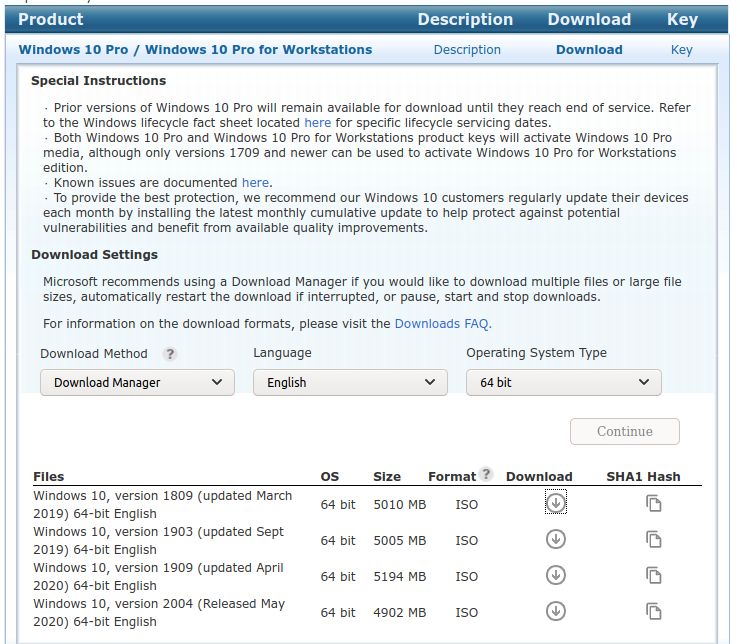Open the Download Method help icon
740x644 pixels.
(170, 354)
